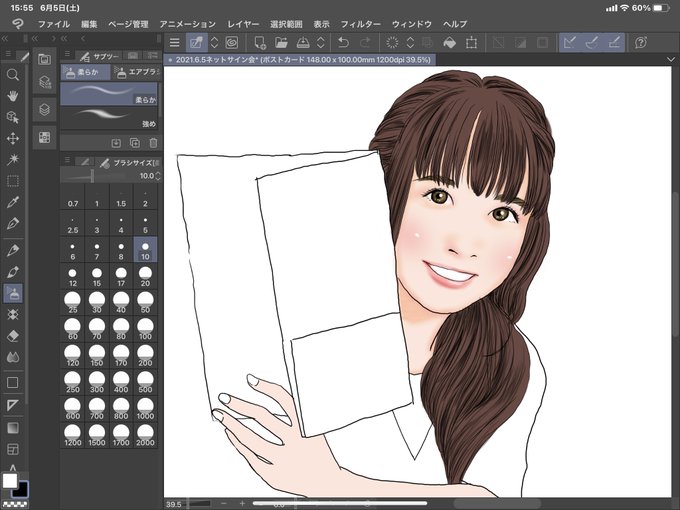Open Clip Studio spiral icon
This screenshot has height=510, width=680.
[232, 42]
